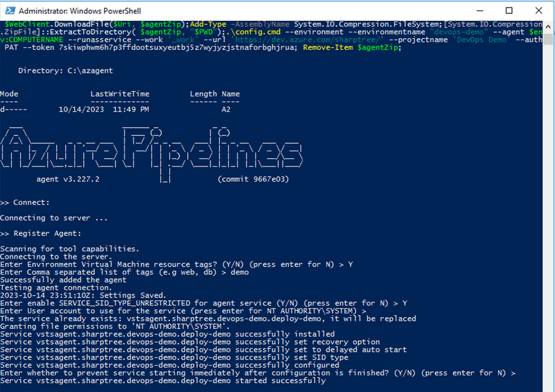Click the A2 directory name entry
Viewport: 555px width, 392px height.
pos(226,110)
